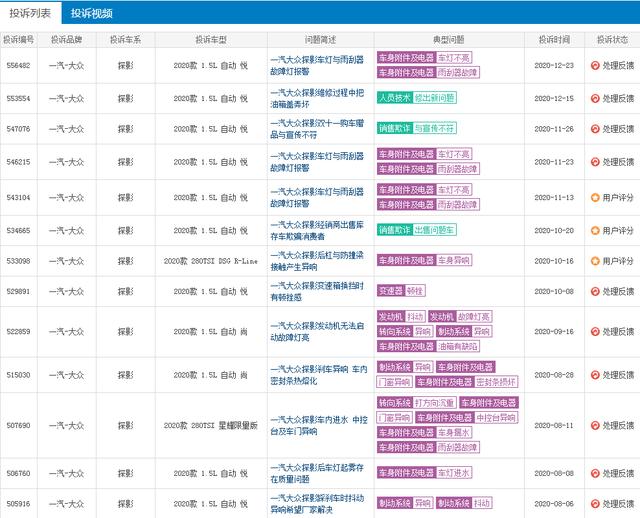The image size is (640, 518).
Task: Click status icon for complaint 505916
Action: pyautogui.click(x=595, y=504)
